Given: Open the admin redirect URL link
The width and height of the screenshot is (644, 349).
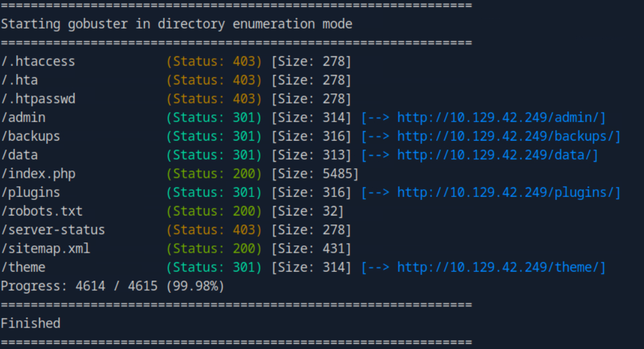Looking at the screenshot, I should coord(501,118).
